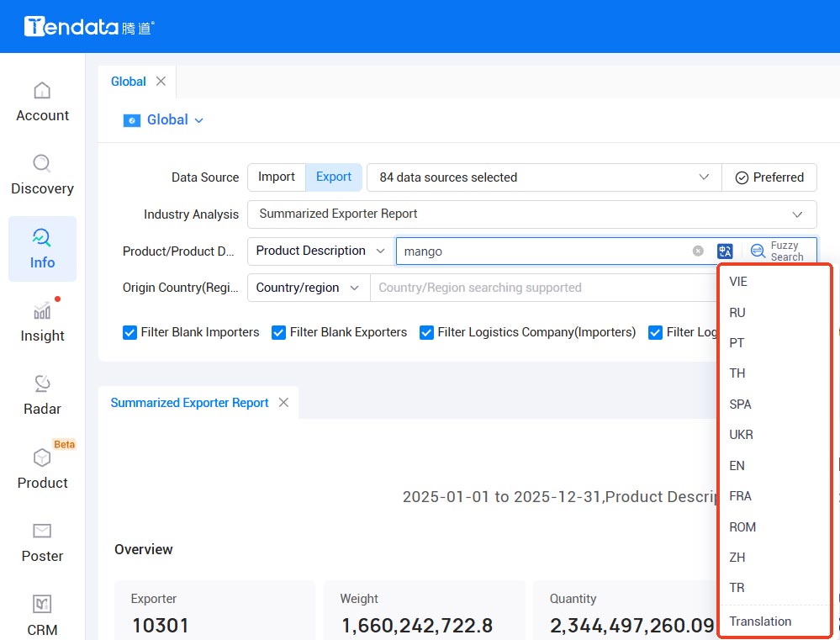Viewport: 840px width, 640px height.
Task: Switch to Summarized Exporter Report tab
Action: coord(189,403)
